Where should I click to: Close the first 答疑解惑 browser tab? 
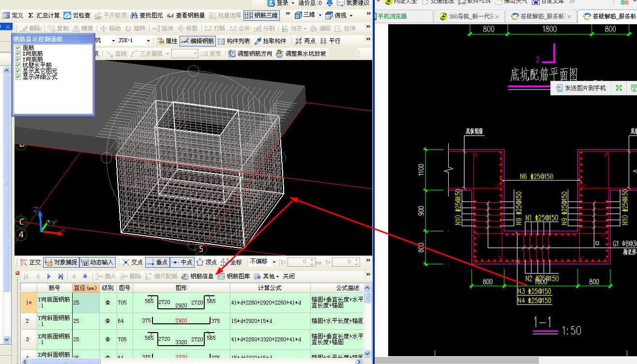click(569, 16)
